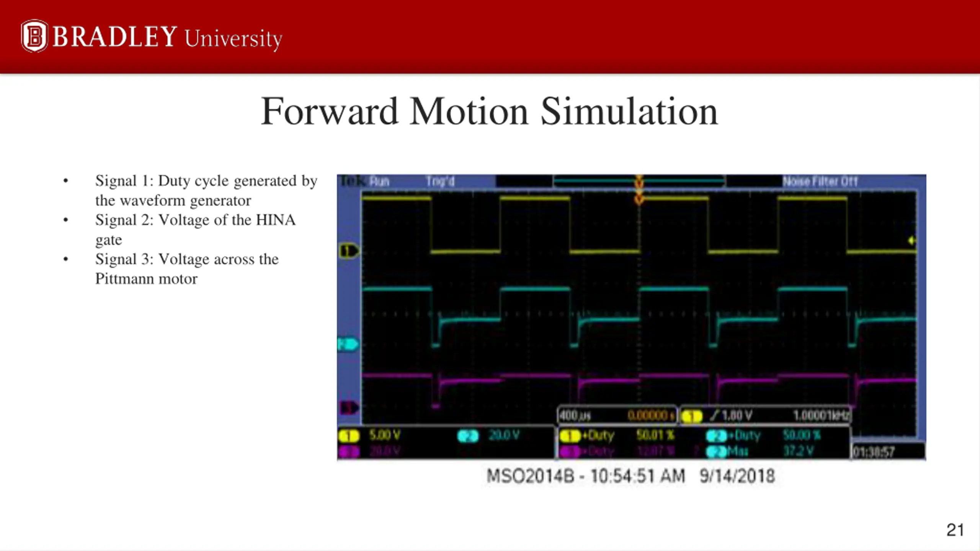Screen dimensions: 980x551
Task: Click the slide number 21
Action: tap(955, 530)
